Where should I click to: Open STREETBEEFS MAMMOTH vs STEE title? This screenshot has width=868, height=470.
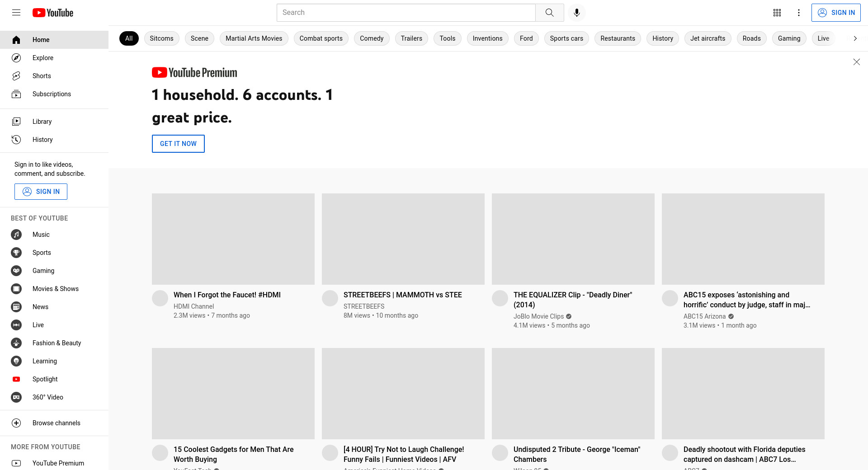coord(402,295)
